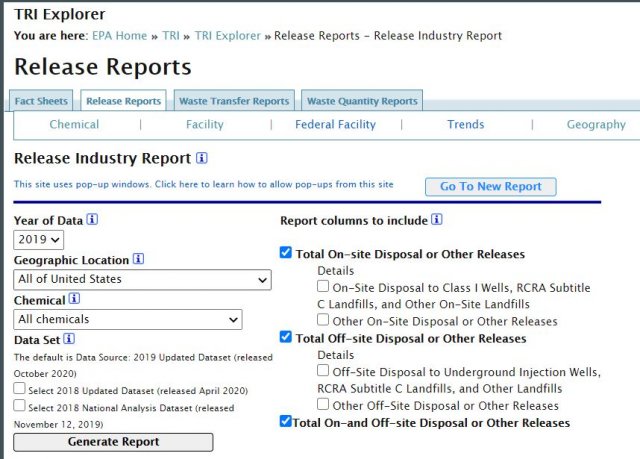This screenshot has width=640, height=459.
Task: Click info icon beside Release Industry Report heading
Action: [x=202, y=159]
